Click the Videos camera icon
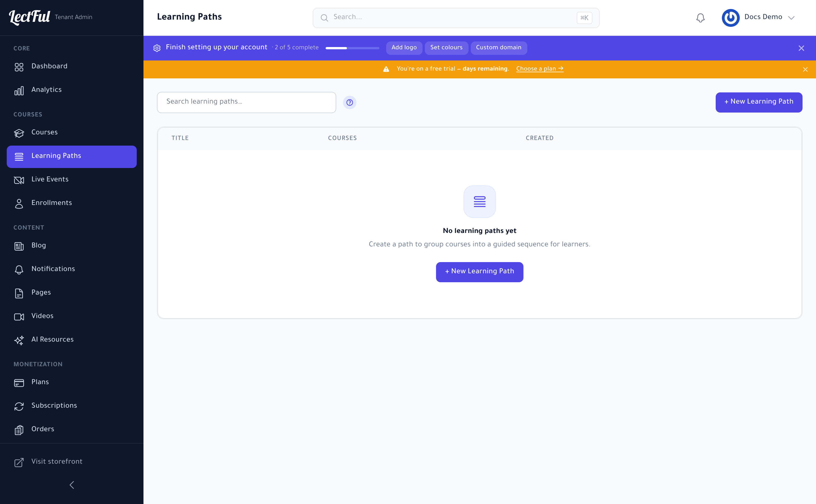This screenshot has width=816, height=504. point(19,317)
